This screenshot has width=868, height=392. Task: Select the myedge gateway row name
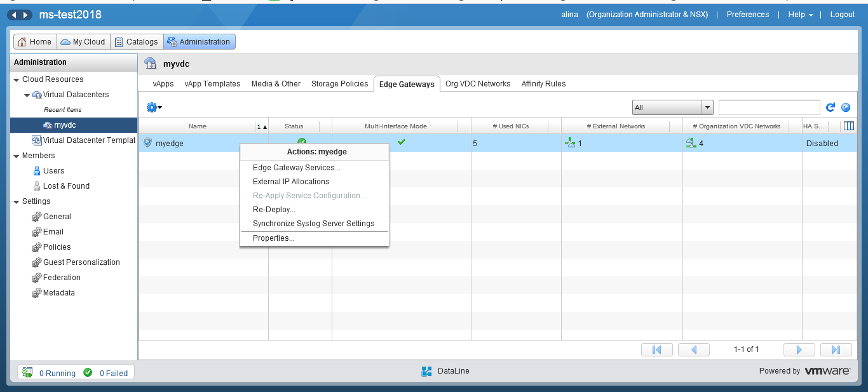(x=170, y=144)
